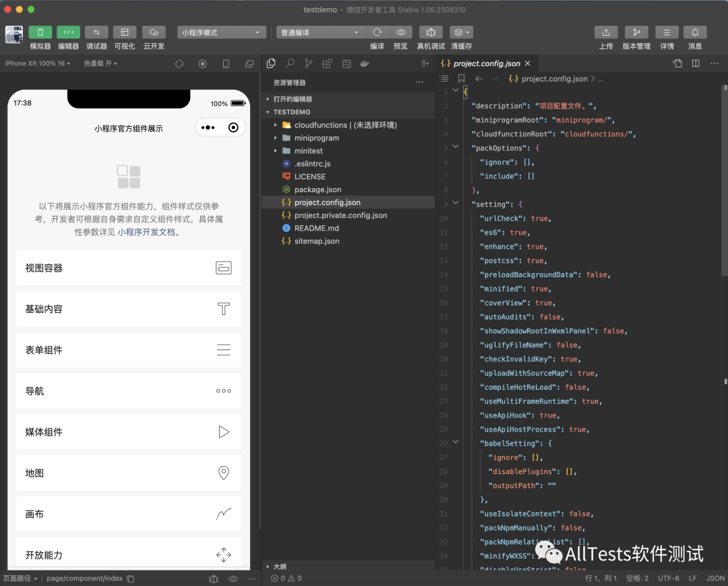Collapse the setting code fold
Screen dimensions: 728x586
[x=456, y=202]
